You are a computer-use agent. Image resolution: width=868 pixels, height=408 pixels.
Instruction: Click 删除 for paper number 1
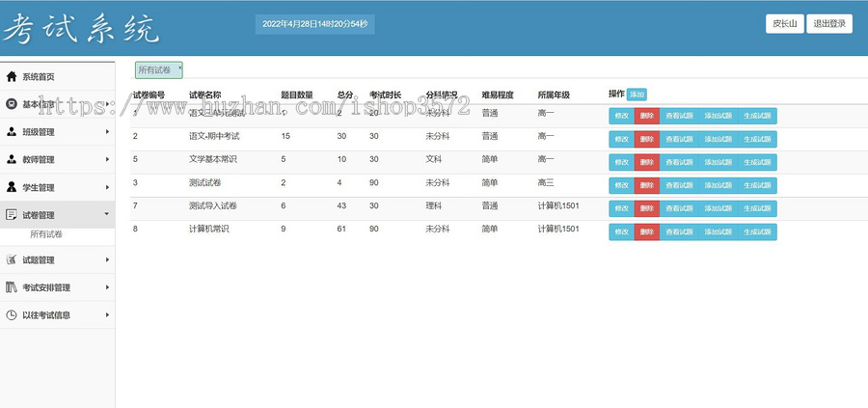point(646,117)
